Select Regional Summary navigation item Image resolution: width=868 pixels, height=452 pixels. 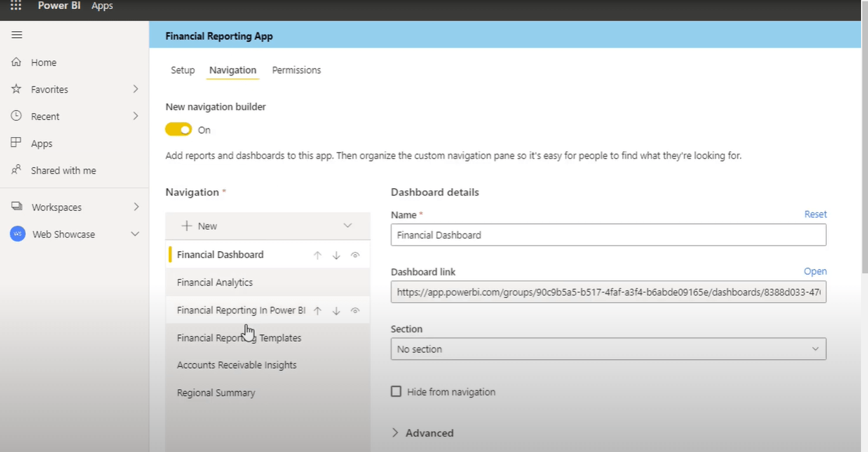pos(268,393)
